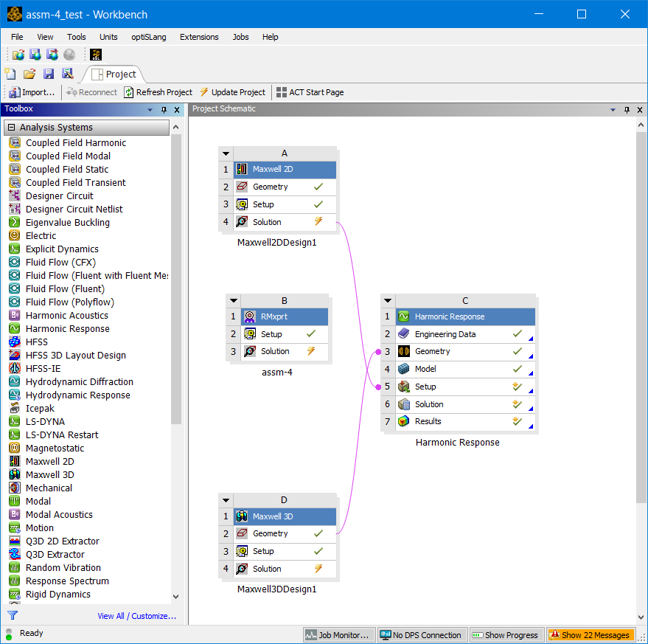This screenshot has height=644, width=648.
Task: Close the Project Schematic pane
Action: [x=640, y=110]
